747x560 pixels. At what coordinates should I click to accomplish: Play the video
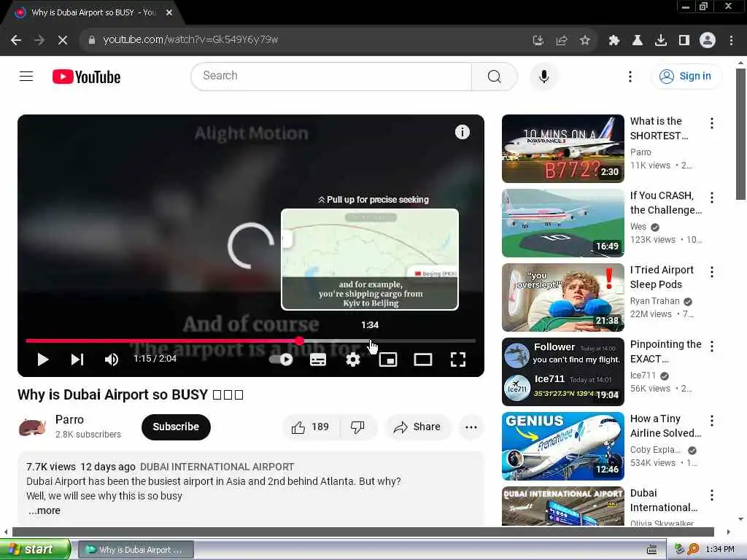pos(43,359)
